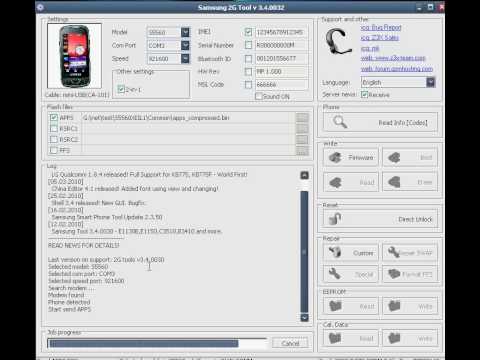This screenshot has height=360, width=480.
Task: Open the Model dropdown
Action: click(x=185, y=32)
